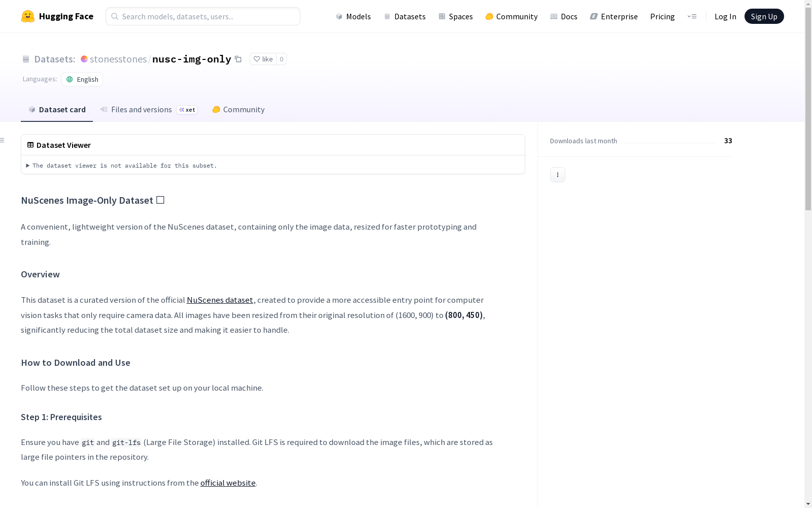Viewport: 812px width, 508px height.
Task: Open the table of contents sidebar icon
Action: point(2,140)
